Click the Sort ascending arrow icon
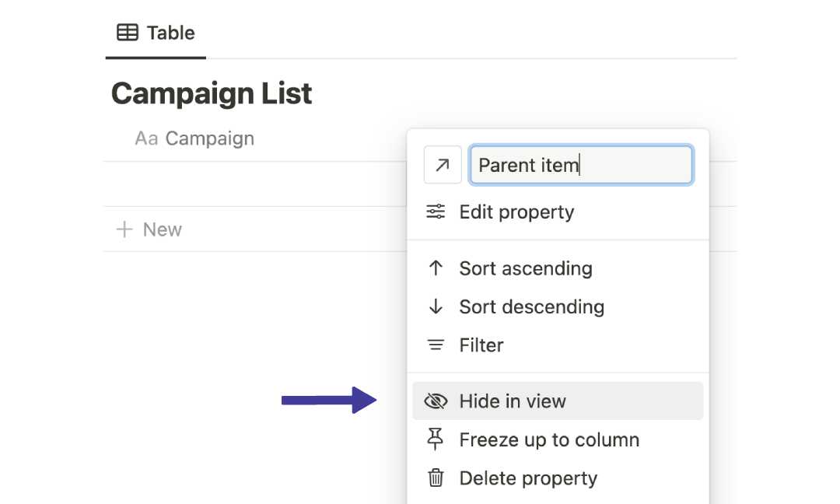Image resolution: width=840 pixels, height=504 pixels. (x=436, y=268)
